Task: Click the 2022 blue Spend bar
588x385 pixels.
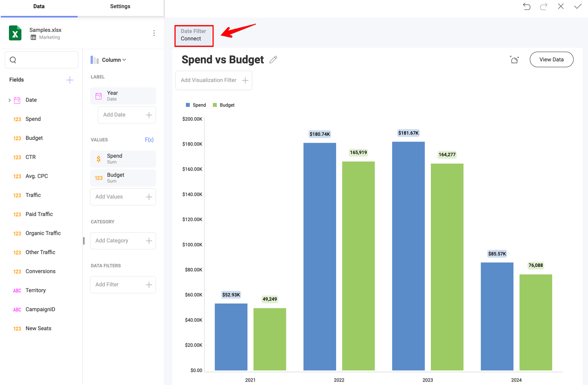Action: click(320, 256)
